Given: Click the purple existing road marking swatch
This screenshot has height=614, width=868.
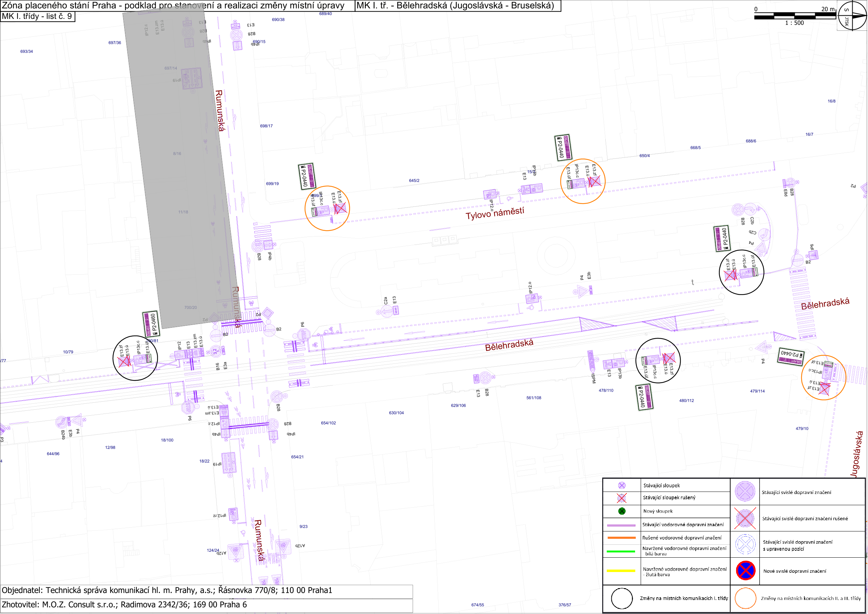Looking at the screenshot, I should [621, 525].
